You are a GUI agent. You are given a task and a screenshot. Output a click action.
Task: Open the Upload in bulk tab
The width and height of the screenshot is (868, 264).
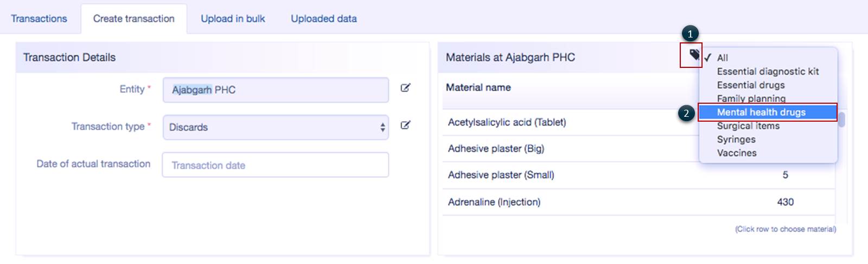coord(233,18)
